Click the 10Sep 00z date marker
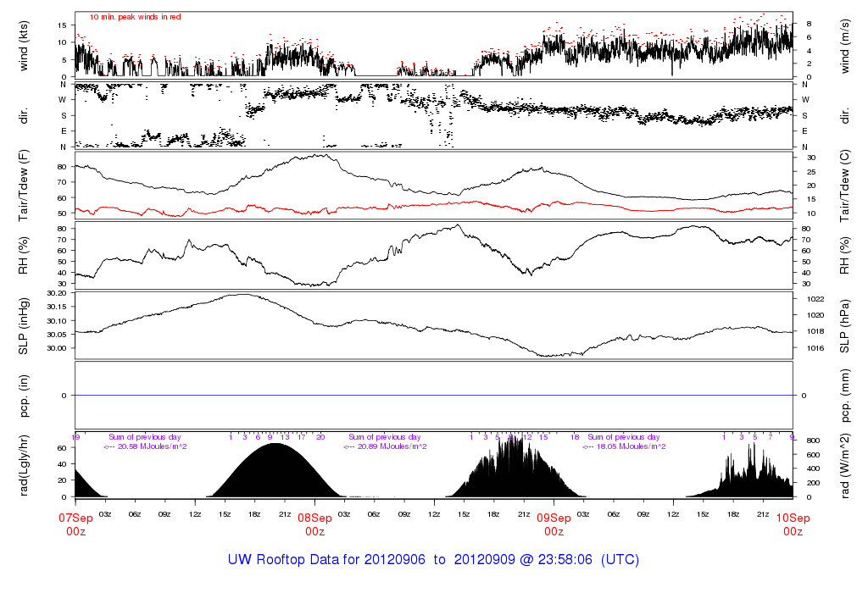868x593 pixels. pos(793,524)
